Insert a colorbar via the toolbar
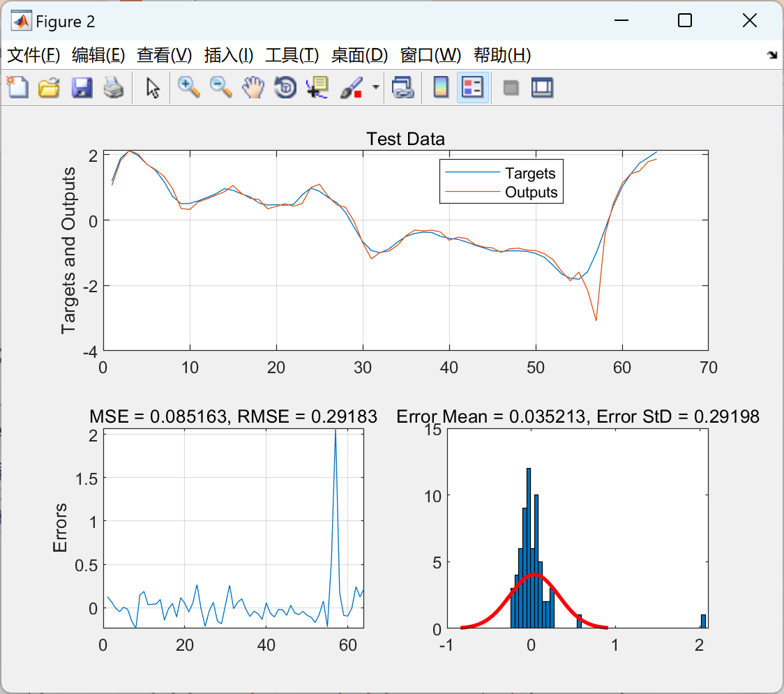The height and width of the screenshot is (694, 784). (x=441, y=87)
